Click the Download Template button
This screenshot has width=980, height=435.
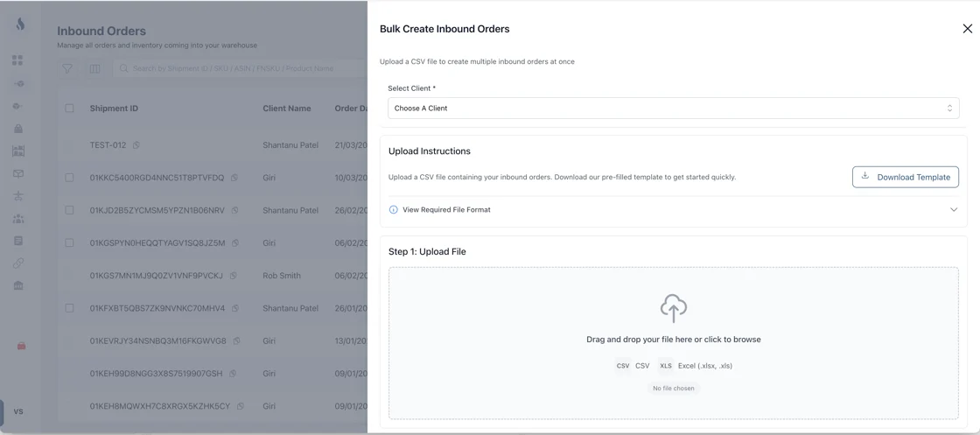click(x=905, y=177)
